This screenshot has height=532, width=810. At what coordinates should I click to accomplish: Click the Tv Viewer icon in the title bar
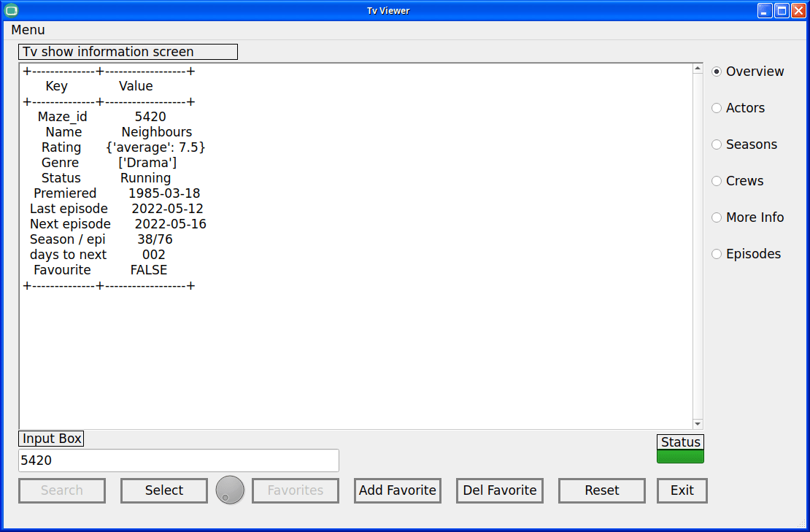[10, 10]
